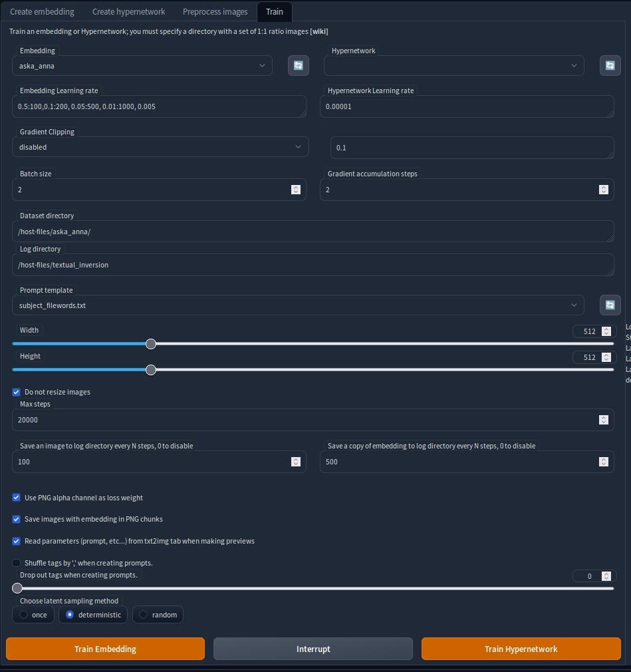Click the Drop out tags value stepper
The height and width of the screenshot is (672, 631).
[x=606, y=576]
